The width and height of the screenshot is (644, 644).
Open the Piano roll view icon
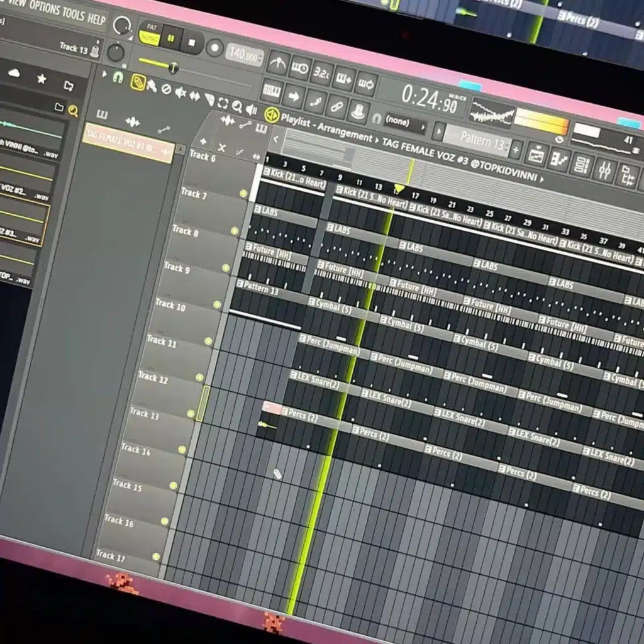tap(558, 160)
